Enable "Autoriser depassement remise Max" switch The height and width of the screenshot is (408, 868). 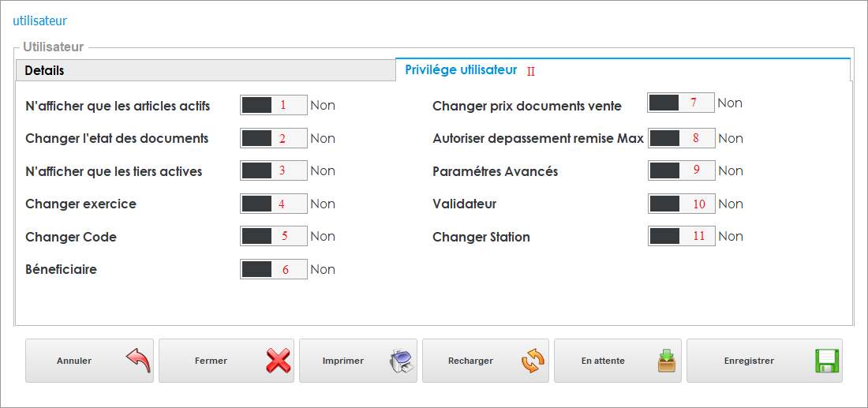click(682, 138)
